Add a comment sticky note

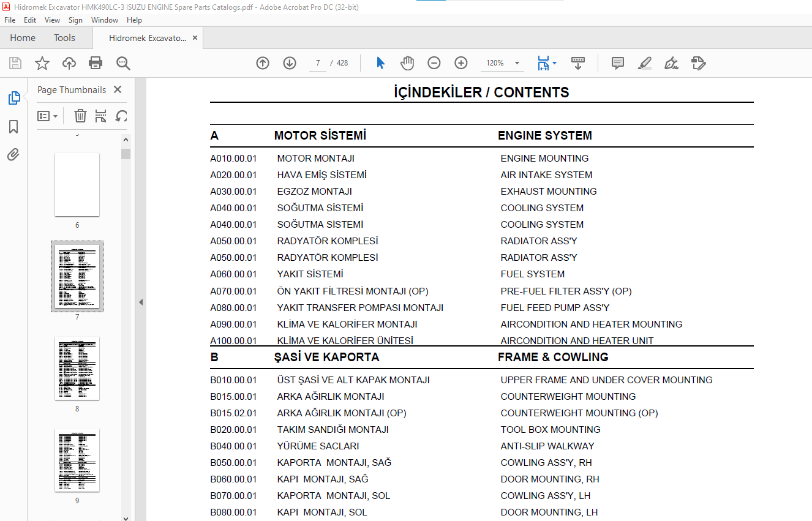tap(618, 63)
